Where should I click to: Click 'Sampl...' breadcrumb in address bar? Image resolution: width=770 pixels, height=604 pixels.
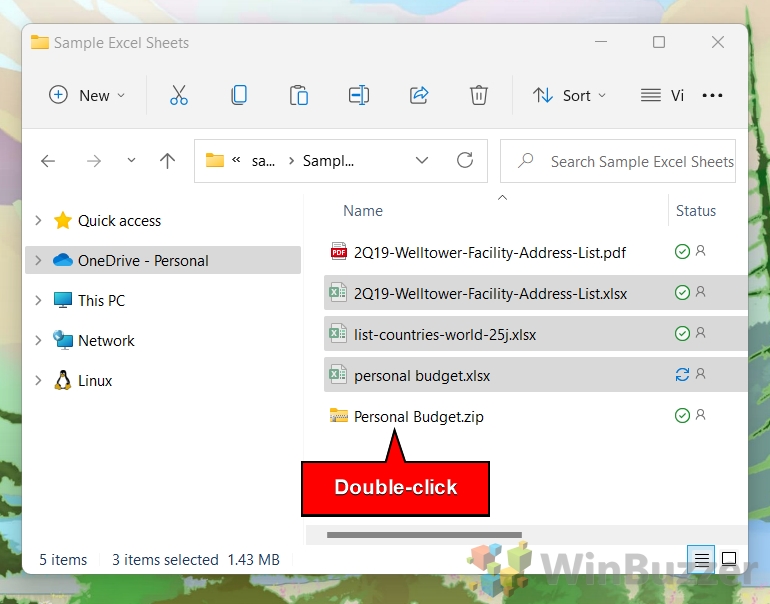pyautogui.click(x=328, y=161)
